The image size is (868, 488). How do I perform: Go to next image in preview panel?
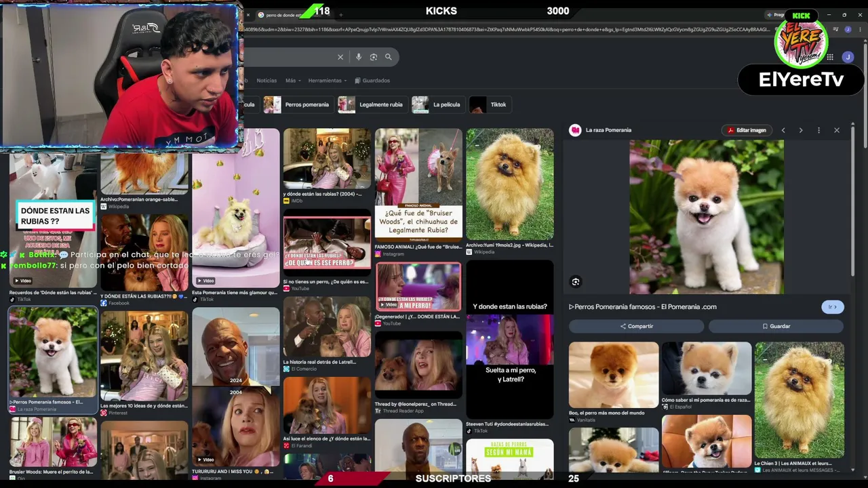[801, 130]
